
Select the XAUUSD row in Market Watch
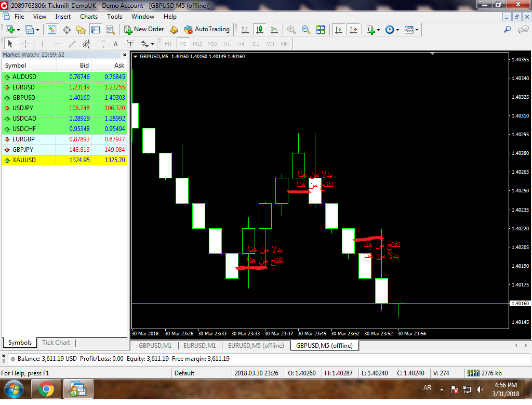[64, 160]
